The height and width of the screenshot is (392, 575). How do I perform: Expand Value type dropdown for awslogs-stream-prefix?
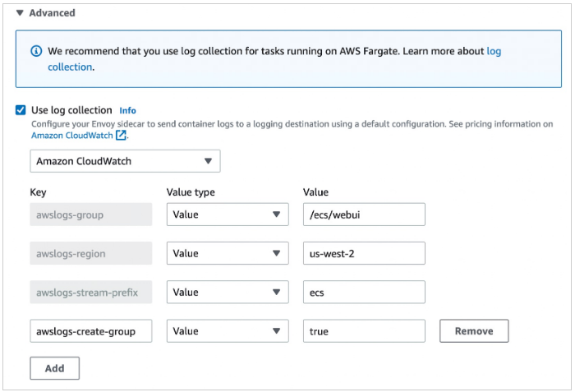click(228, 292)
